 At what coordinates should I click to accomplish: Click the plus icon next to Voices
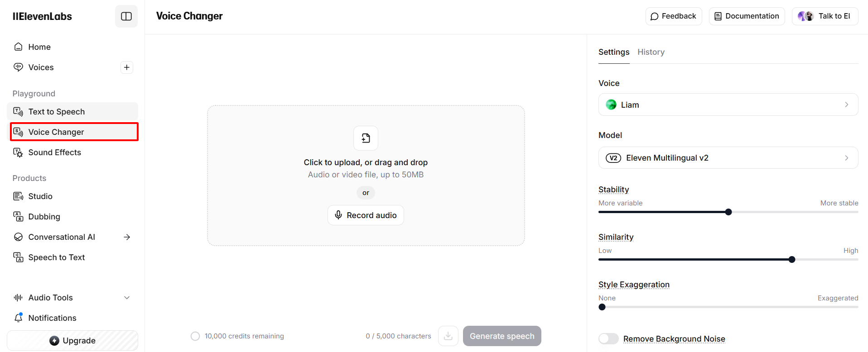click(x=127, y=67)
